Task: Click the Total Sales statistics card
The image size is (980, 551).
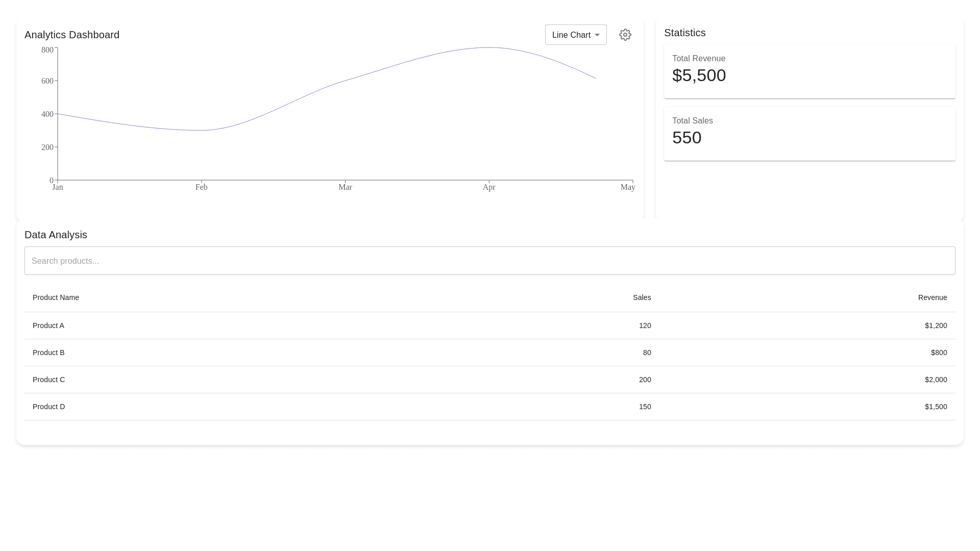Action: [809, 134]
